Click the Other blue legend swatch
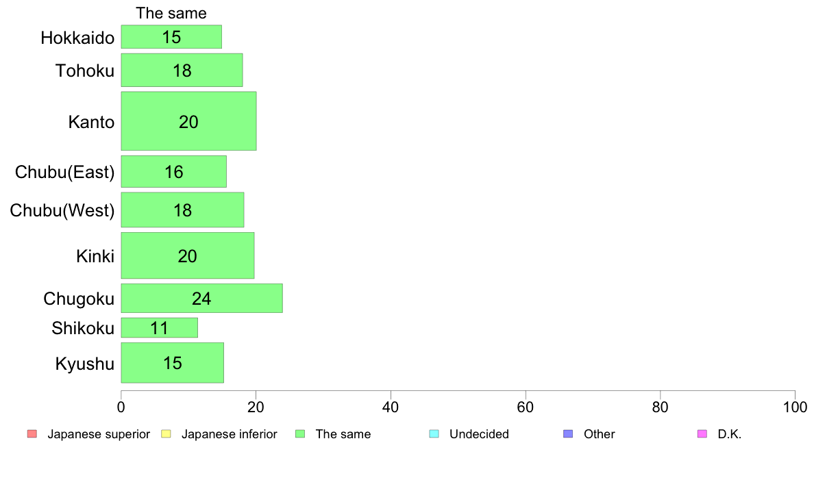The width and height of the screenshot is (814, 504). [569, 434]
